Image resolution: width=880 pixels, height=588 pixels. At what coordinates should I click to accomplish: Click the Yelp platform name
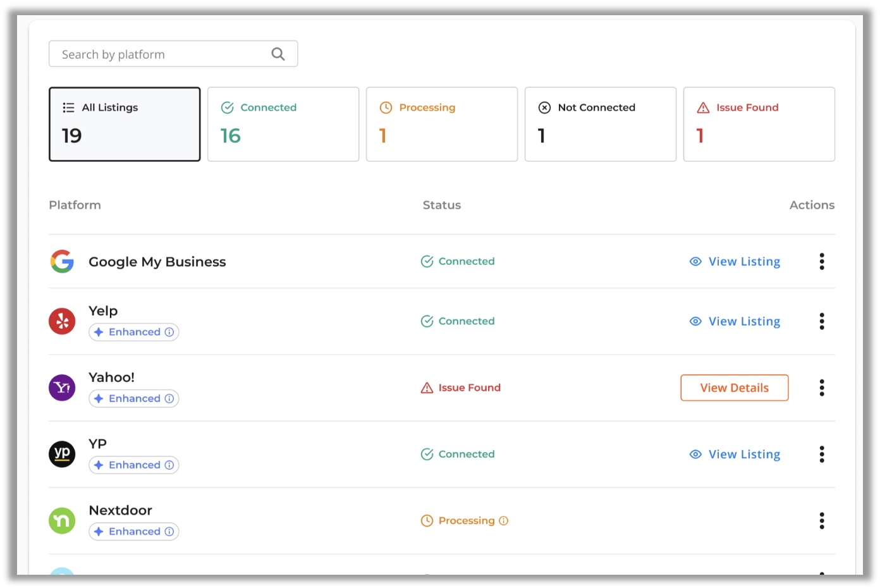coord(103,311)
